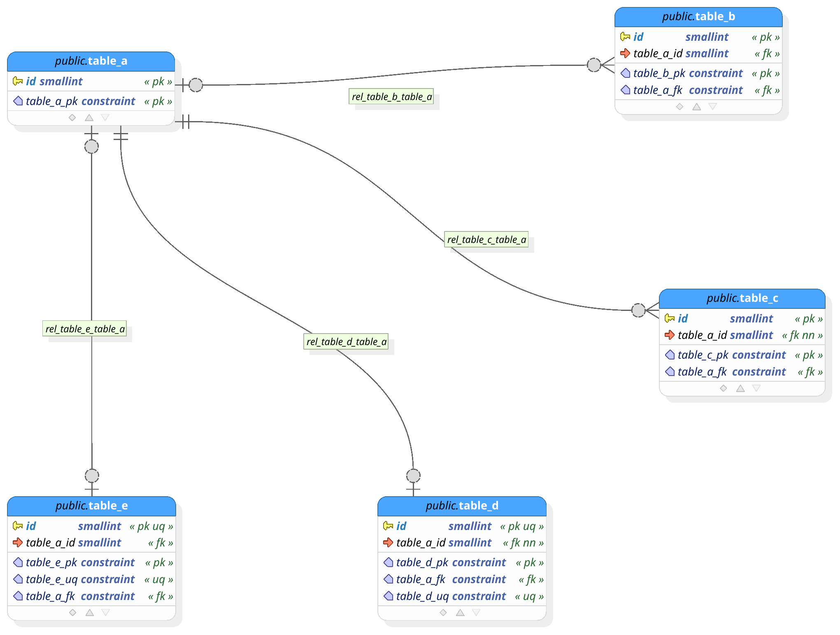Toggle the diamond control beneath table_c
Image resolution: width=840 pixels, height=635 pixels.
point(723,388)
